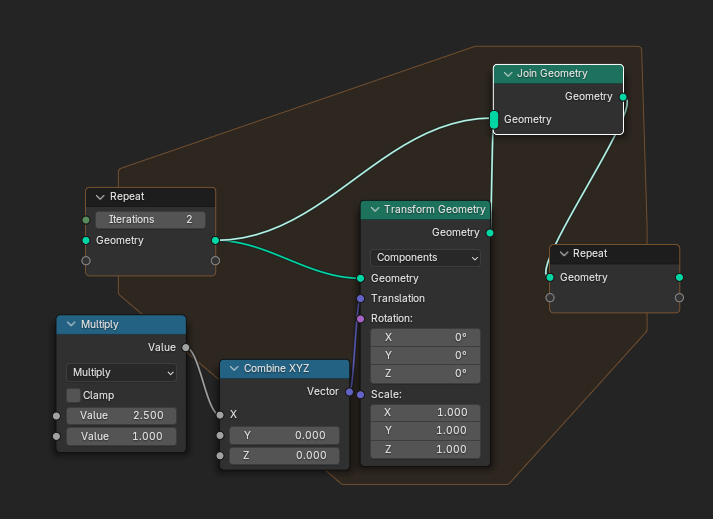This screenshot has width=713, height=519.
Task: Click the Scale input socket
Action: click(361, 394)
